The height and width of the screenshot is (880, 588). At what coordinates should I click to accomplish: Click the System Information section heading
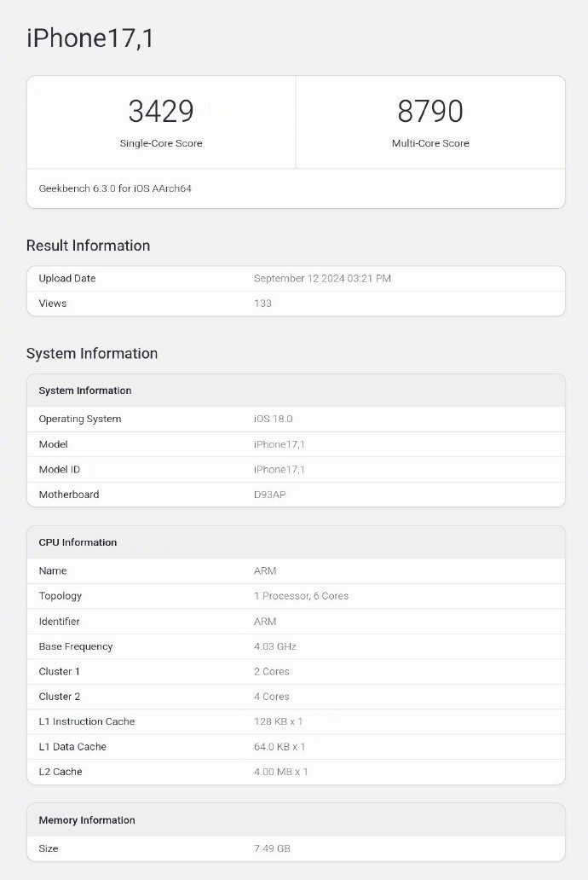point(92,354)
